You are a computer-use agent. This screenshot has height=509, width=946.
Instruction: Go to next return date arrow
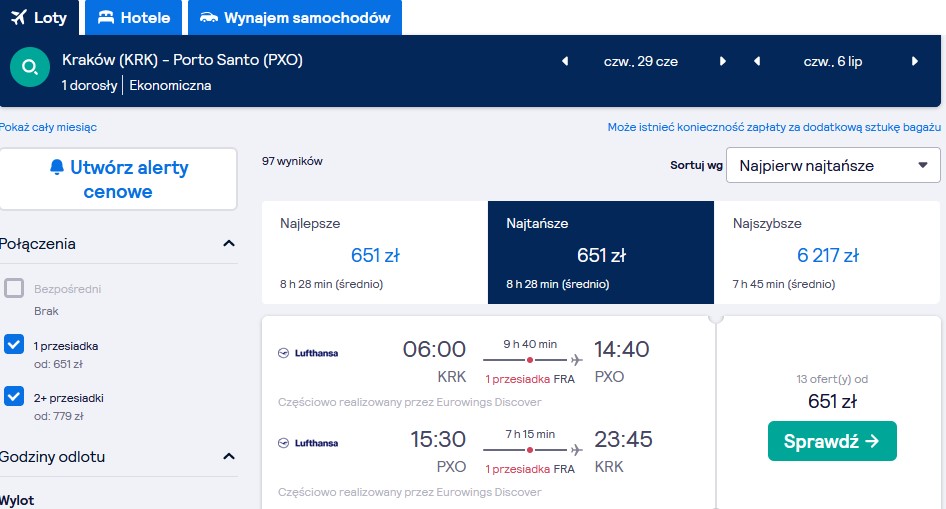click(x=915, y=62)
